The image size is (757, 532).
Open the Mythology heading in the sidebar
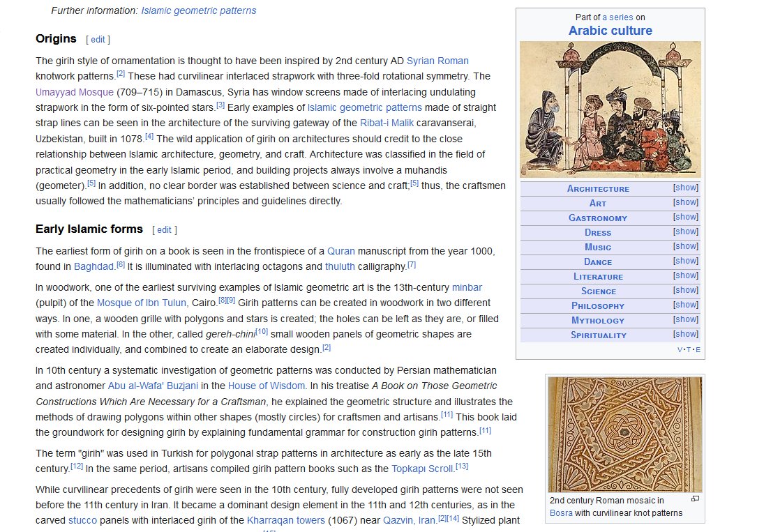(598, 321)
